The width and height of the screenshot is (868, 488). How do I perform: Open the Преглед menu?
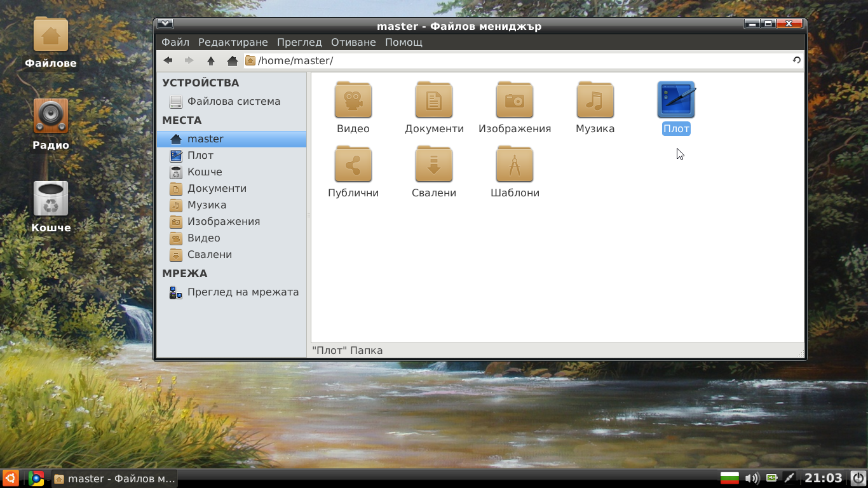pyautogui.click(x=299, y=43)
